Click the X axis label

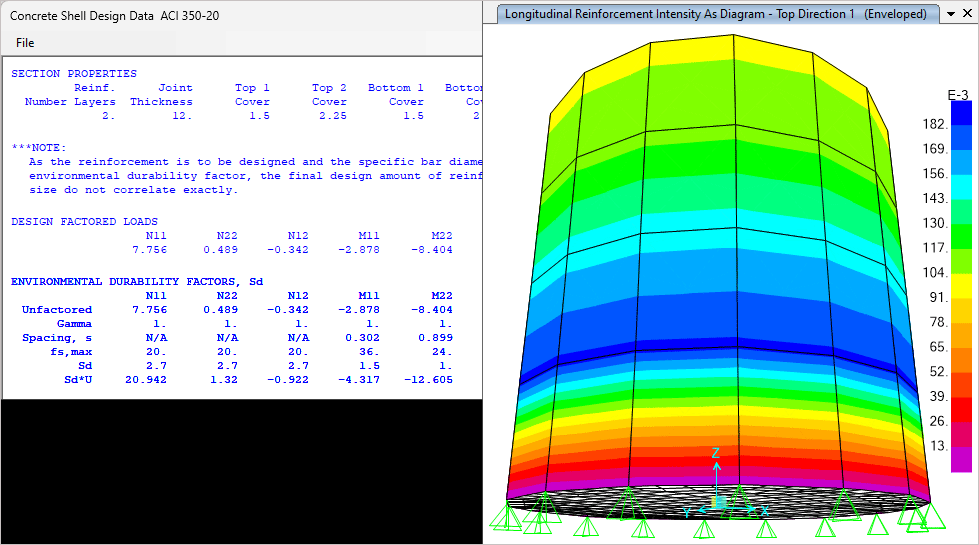coord(765,511)
